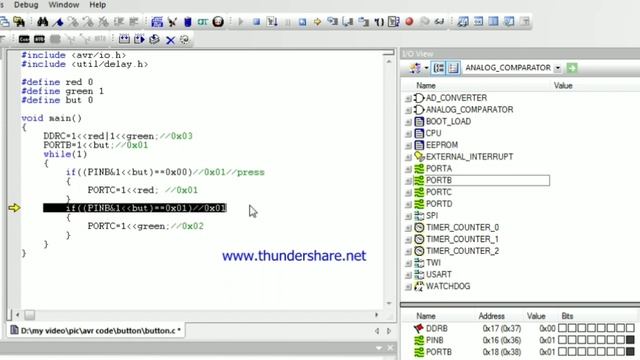This screenshot has width=640, height=360.
Task: Open Find with the binoculars icon
Action: pyautogui.click(x=42, y=22)
